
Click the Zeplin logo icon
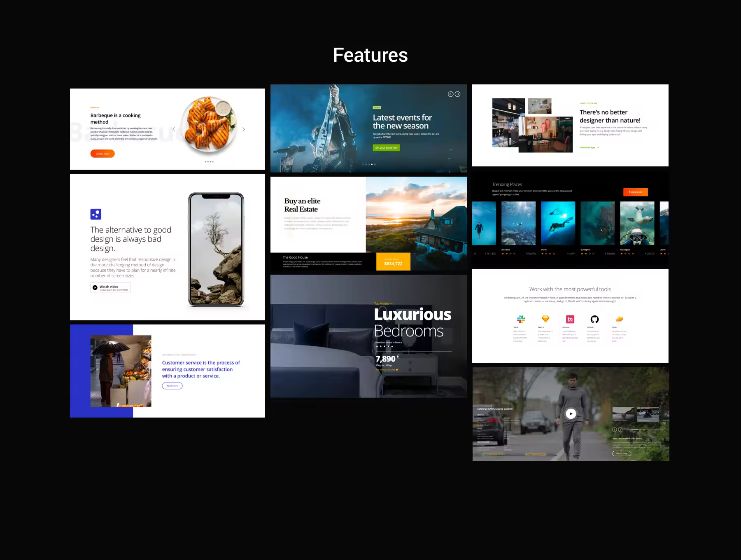tap(619, 319)
